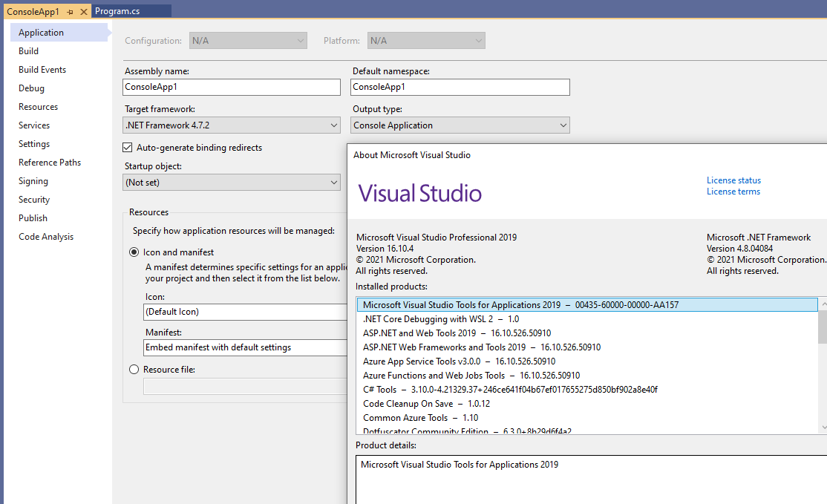The image size is (827, 504).
Task: Open the Application settings page
Action: 59,32
